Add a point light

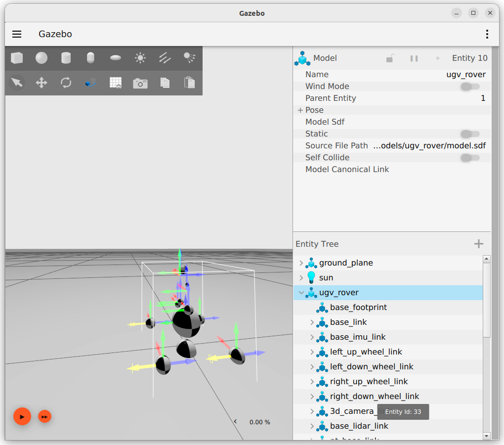(140, 58)
